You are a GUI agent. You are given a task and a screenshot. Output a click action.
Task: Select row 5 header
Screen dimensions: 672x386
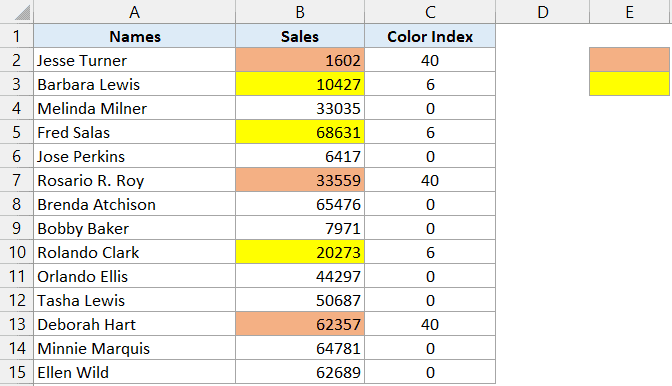tap(17, 132)
